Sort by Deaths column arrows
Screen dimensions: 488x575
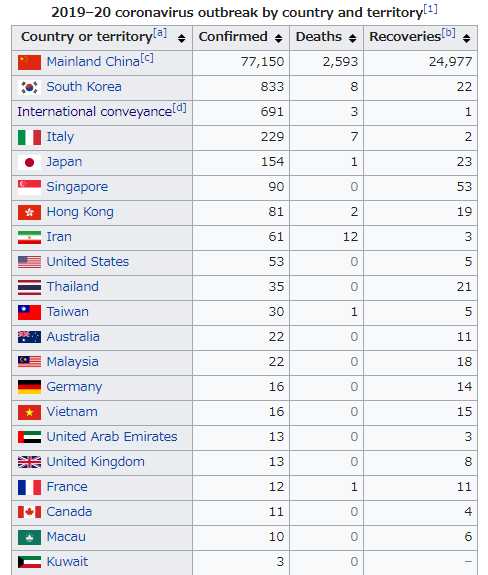(352, 38)
